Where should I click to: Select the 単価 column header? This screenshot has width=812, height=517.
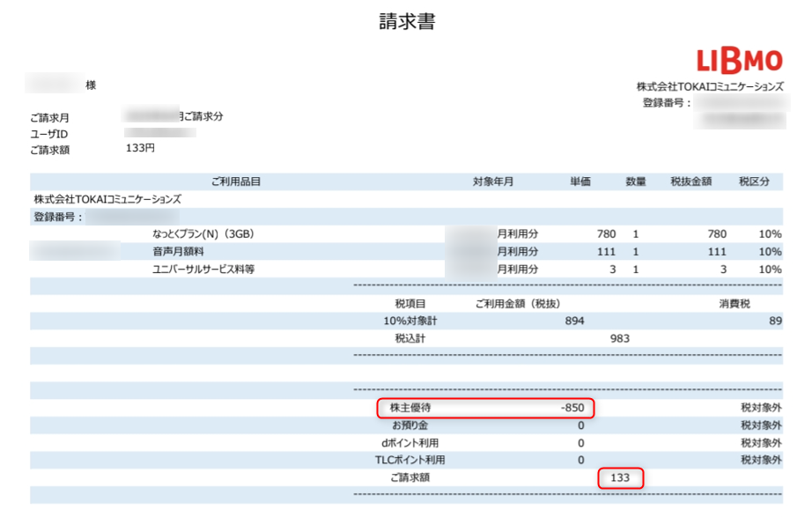click(580, 181)
